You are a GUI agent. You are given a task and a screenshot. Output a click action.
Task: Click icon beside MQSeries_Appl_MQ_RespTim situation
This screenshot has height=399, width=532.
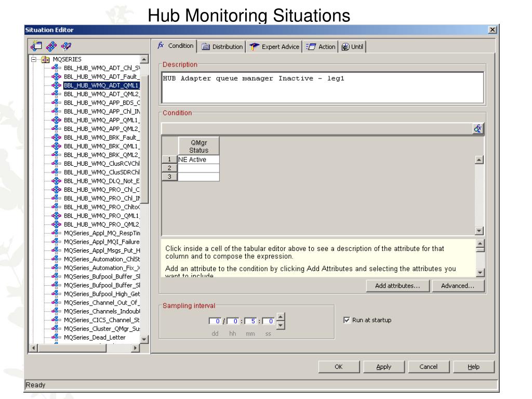(56, 233)
